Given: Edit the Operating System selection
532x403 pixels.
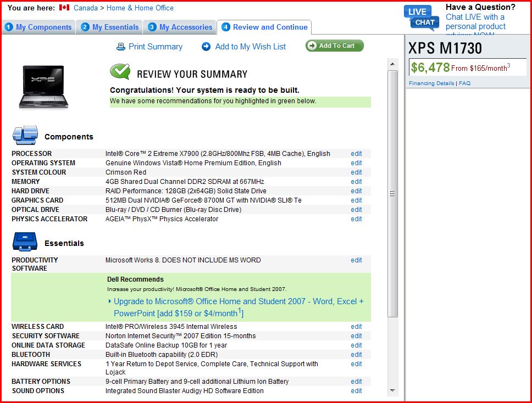Looking at the screenshot, I should coord(356,163).
